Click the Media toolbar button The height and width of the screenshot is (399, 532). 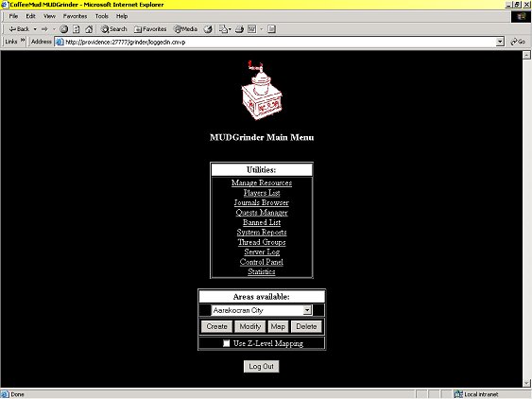(185, 29)
